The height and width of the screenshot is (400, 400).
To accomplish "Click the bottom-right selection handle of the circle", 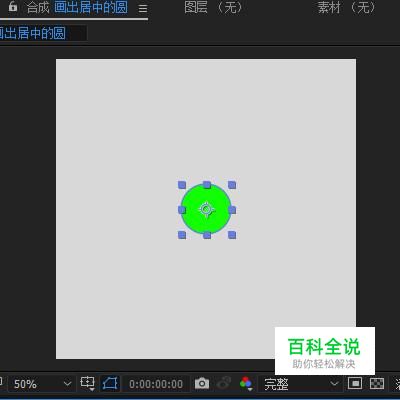I will (x=232, y=235).
